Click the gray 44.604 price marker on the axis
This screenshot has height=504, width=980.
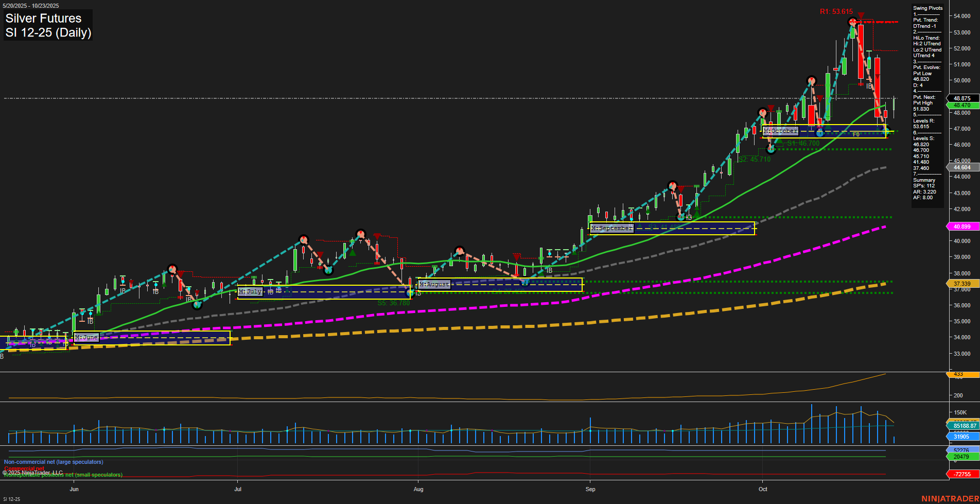tap(961, 167)
